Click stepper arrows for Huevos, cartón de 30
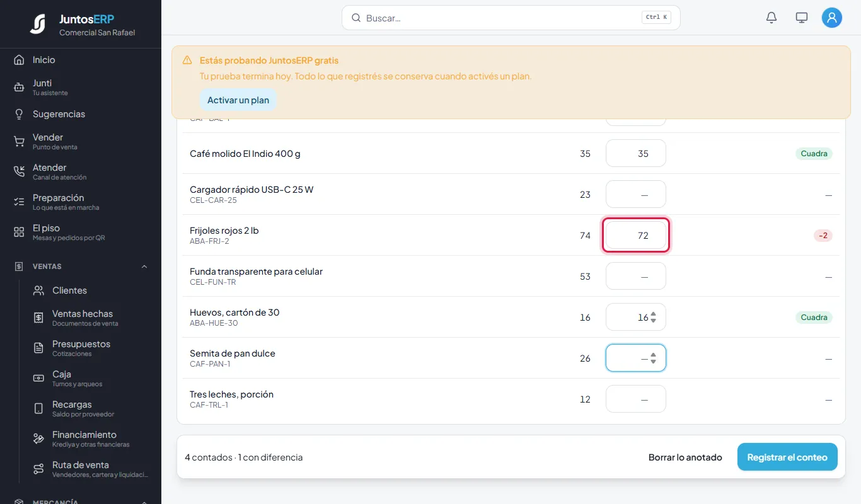This screenshot has height=504, width=861. coord(654,318)
